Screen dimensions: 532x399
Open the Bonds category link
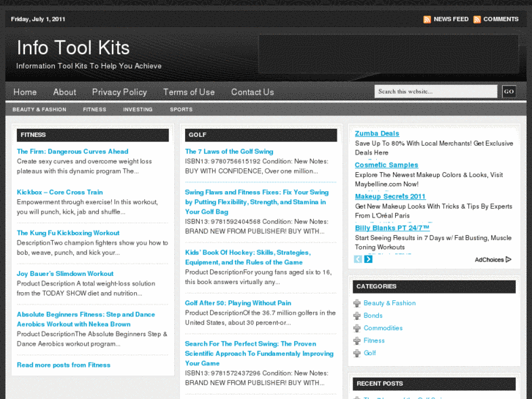[x=373, y=316]
